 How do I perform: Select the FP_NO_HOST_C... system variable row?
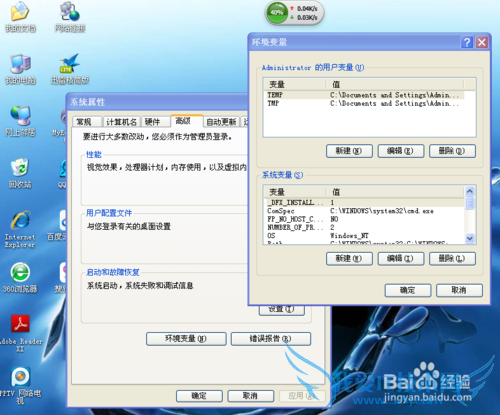coord(365,219)
